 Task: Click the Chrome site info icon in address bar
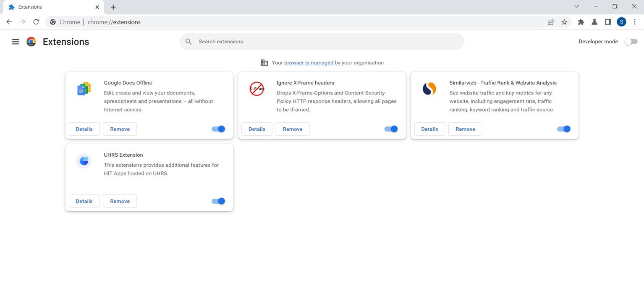click(52, 22)
